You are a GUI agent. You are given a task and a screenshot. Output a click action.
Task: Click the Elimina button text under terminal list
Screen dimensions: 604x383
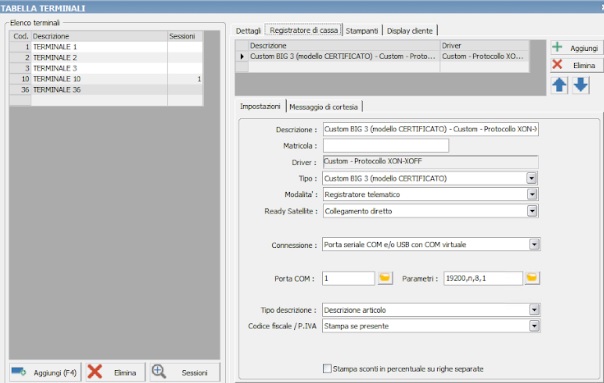tap(125, 373)
